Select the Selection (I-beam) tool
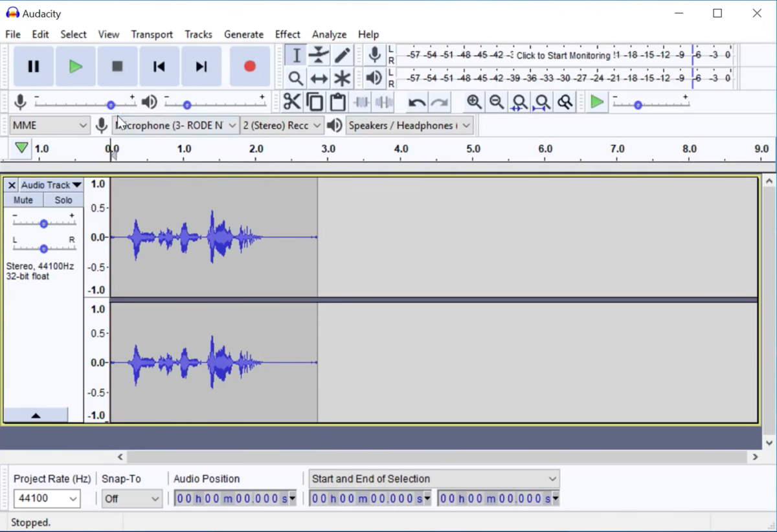Image resolution: width=777 pixels, height=532 pixels. point(296,56)
